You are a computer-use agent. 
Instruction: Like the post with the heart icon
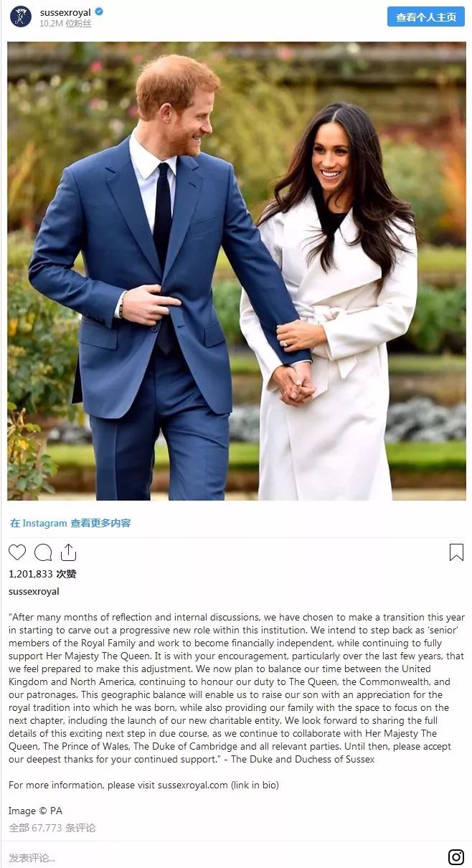point(17,552)
